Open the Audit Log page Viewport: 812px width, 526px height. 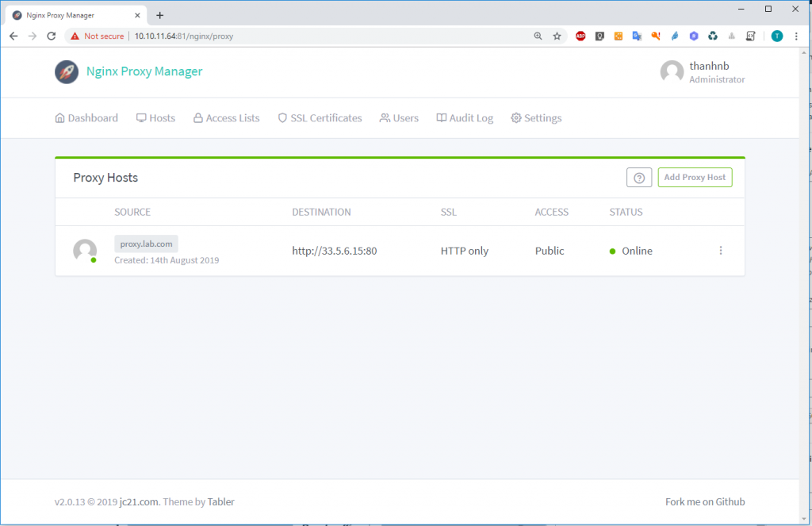(x=465, y=118)
